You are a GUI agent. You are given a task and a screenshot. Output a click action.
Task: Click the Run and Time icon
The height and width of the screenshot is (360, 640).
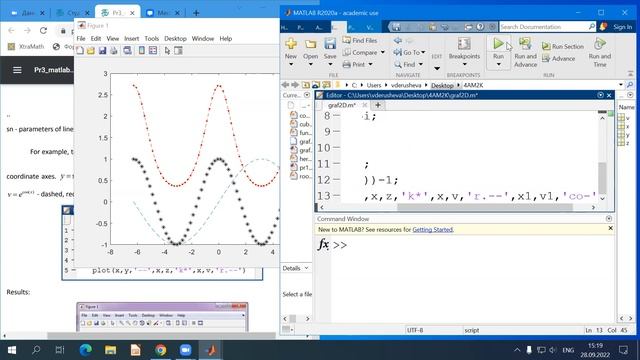tap(600, 44)
